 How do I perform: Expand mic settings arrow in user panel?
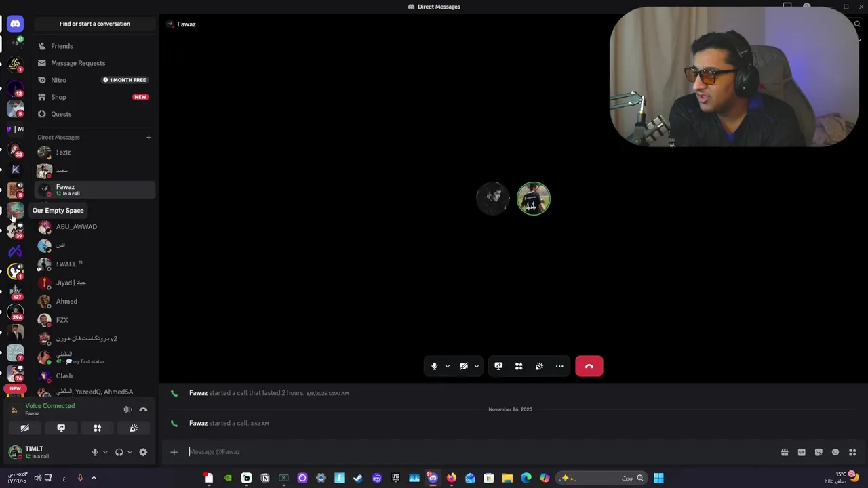[104, 452]
